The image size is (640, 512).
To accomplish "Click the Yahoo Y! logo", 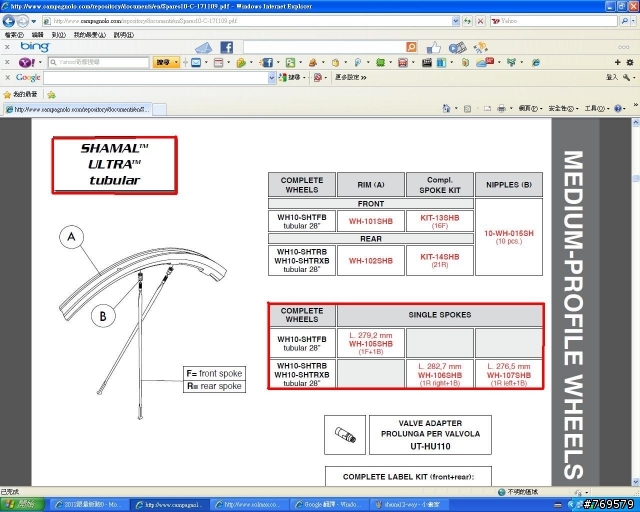I will (27, 62).
